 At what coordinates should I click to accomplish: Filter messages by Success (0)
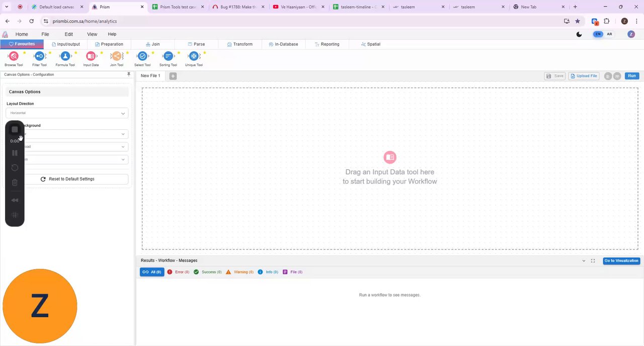point(207,272)
